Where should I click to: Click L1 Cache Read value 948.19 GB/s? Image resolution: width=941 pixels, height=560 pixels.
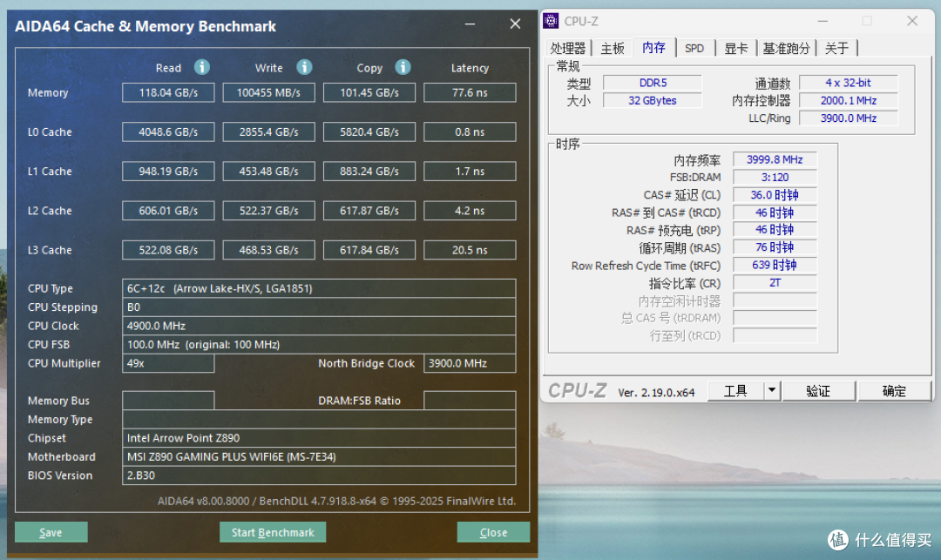168,172
